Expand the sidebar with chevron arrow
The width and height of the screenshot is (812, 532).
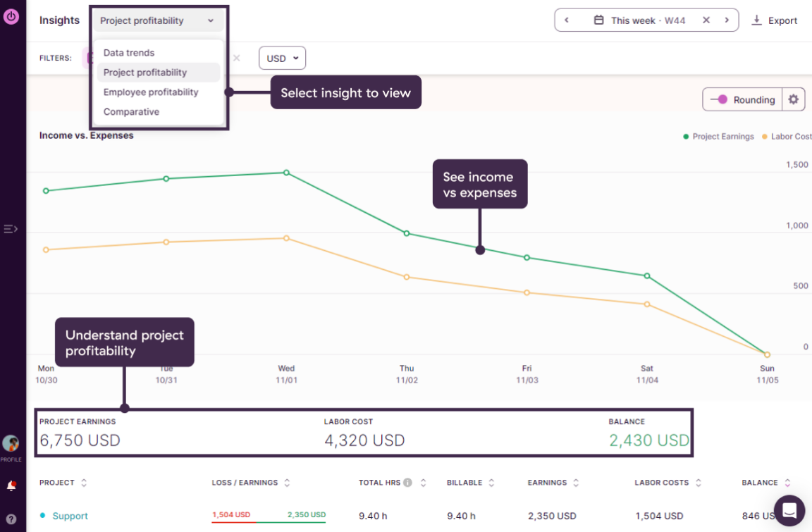coord(10,228)
